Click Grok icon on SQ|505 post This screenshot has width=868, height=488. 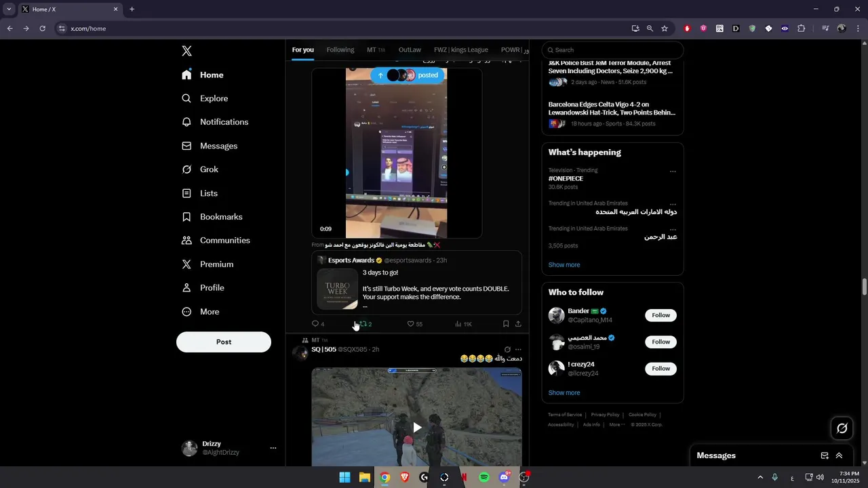tap(507, 350)
